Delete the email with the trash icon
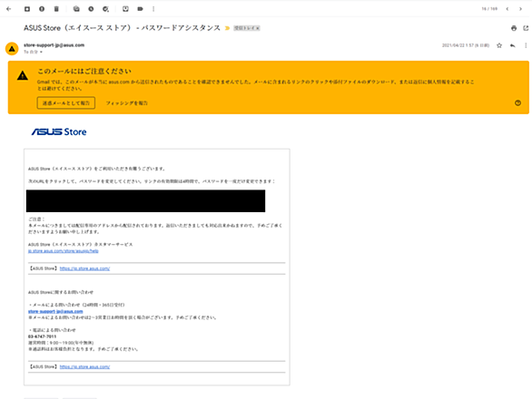Viewport: 532px width, 399px height. [56, 9]
